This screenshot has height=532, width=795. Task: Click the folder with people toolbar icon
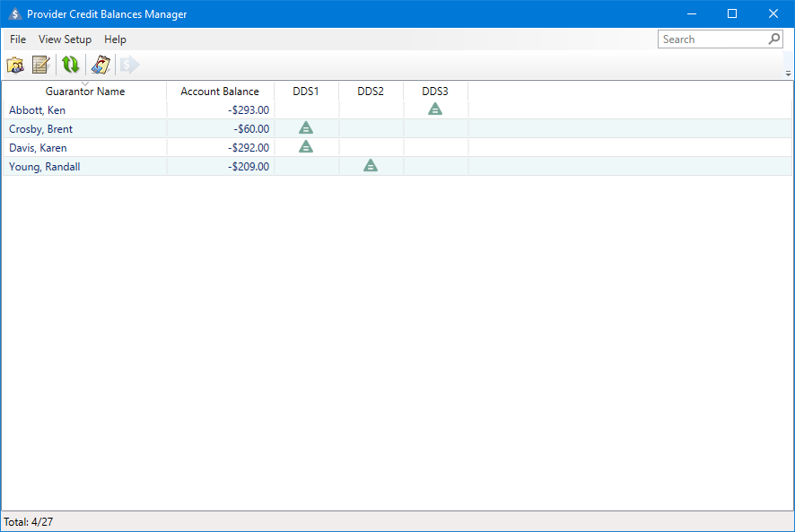pos(15,65)
